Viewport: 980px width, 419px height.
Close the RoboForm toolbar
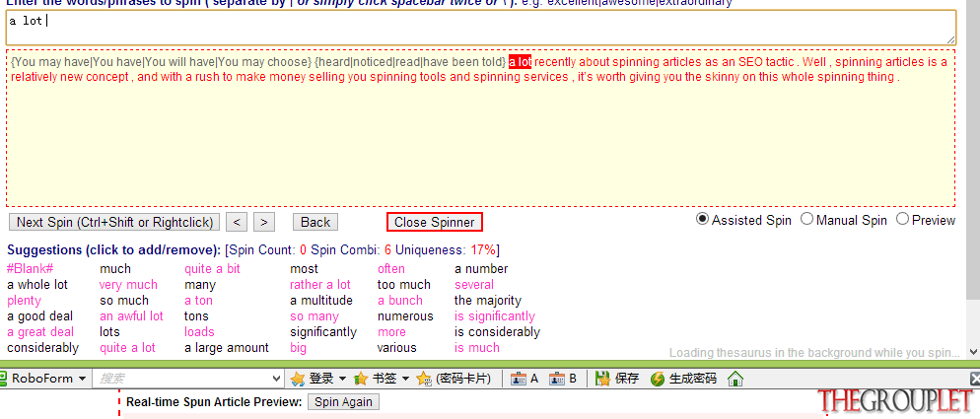point(974,379)
